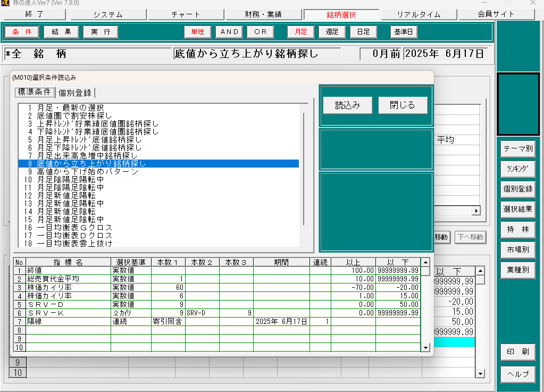Select condition 14 月足新値足陰転

158,212
